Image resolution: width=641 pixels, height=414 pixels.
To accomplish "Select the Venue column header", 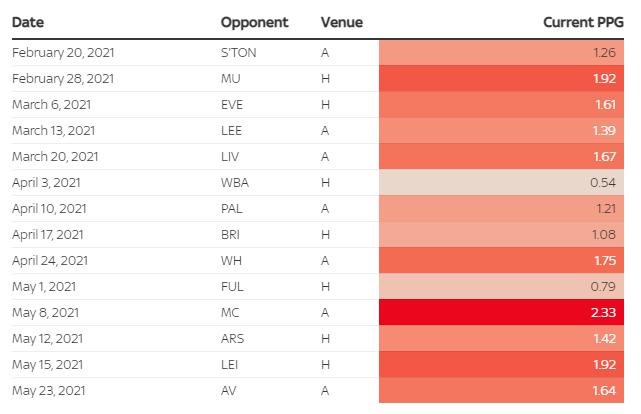I will pyautogui.click(x=341, y=22).
